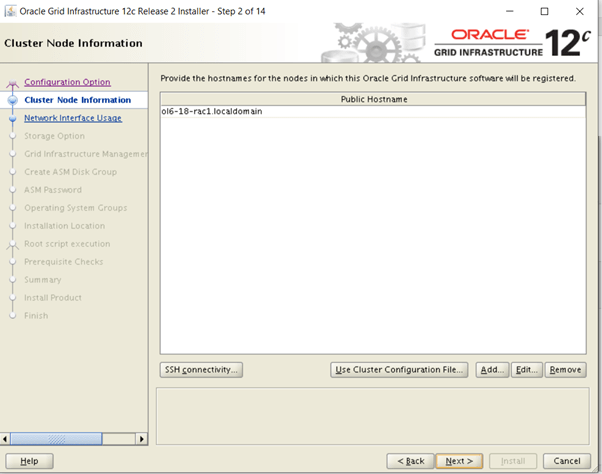
Task: Add a new cluster node
Action: click(x=491, y=370)
